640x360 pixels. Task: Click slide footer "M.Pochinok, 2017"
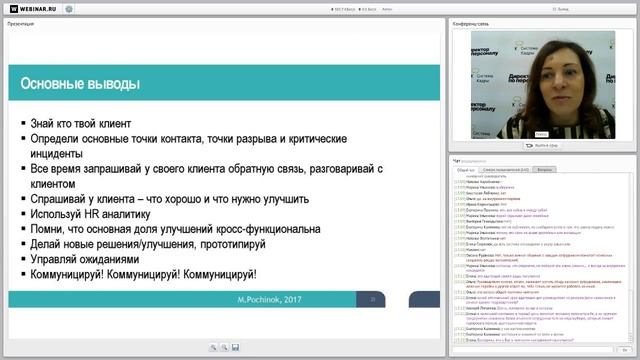coord(269,300)
